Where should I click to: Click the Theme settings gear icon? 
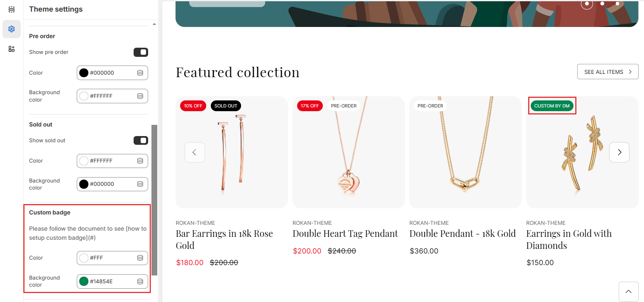coord(12,29)
